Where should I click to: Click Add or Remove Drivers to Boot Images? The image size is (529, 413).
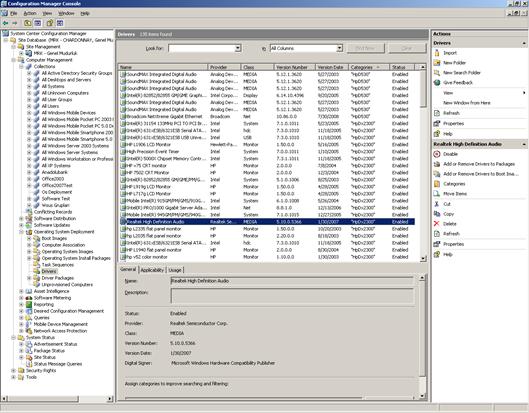481,174
